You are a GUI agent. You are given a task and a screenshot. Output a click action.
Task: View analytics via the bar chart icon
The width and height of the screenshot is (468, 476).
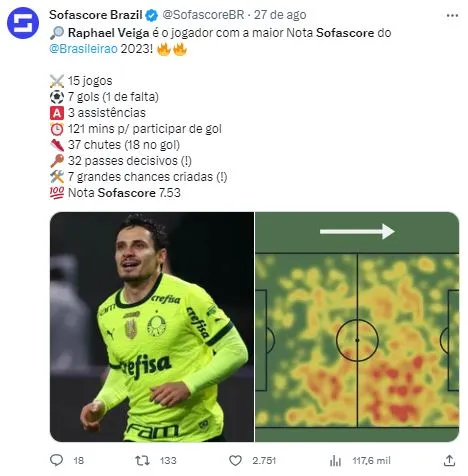click(335, 461)
